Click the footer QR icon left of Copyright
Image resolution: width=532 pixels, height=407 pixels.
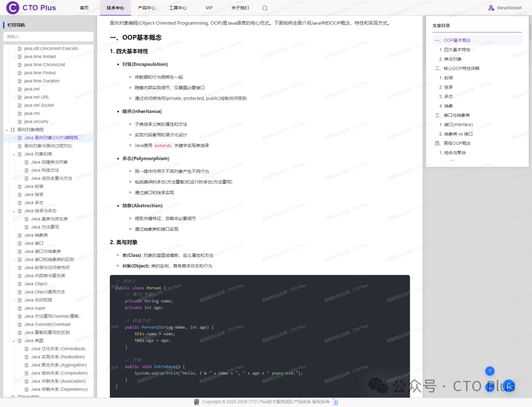(x=197, y=402)
